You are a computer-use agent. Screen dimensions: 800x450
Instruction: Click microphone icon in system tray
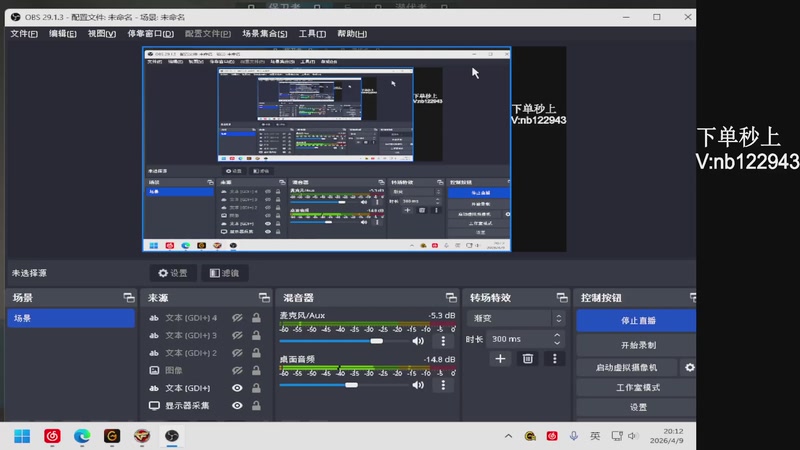(573, 436)
